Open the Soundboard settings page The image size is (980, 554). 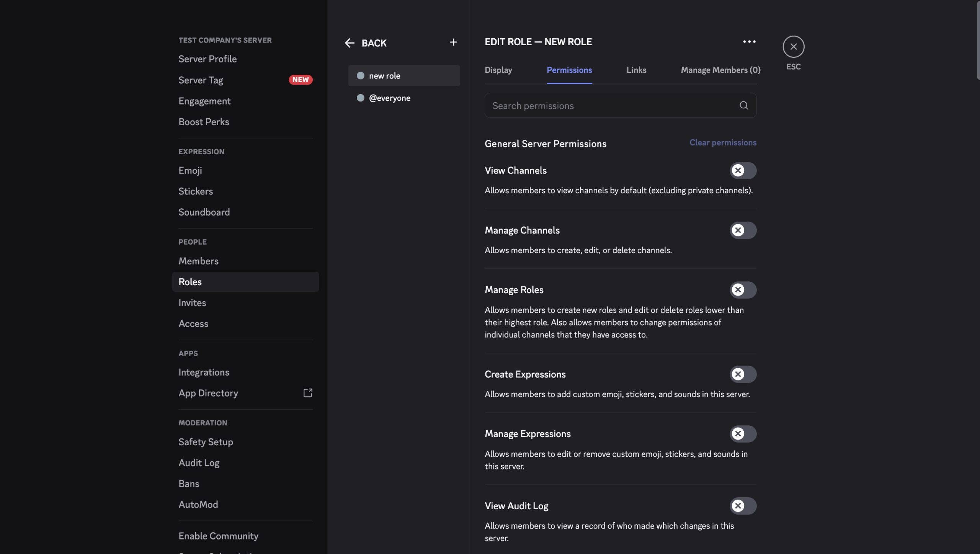click(245, 212)
